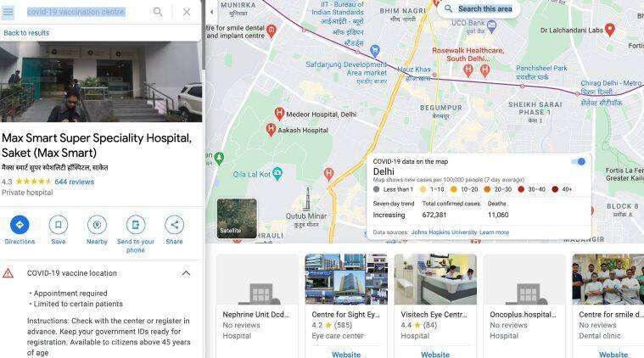Open Johns Hopkins University data source

tap(444, 232)
